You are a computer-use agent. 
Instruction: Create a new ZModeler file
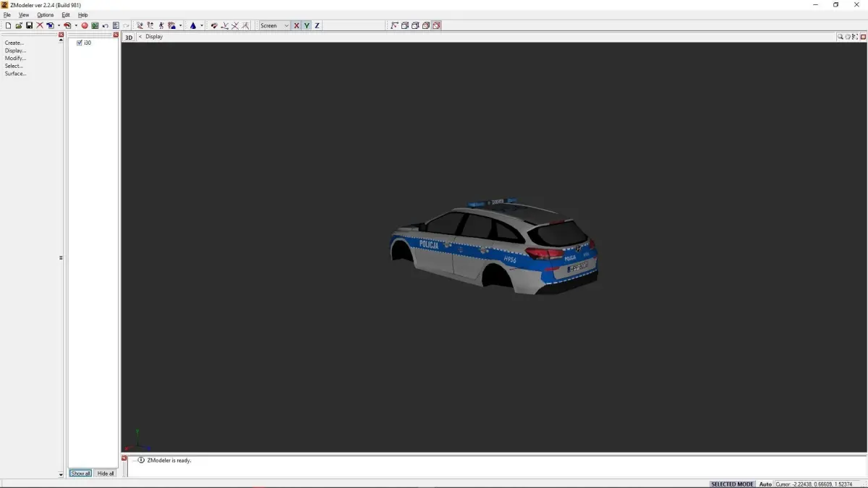click(x=8, y=25)
